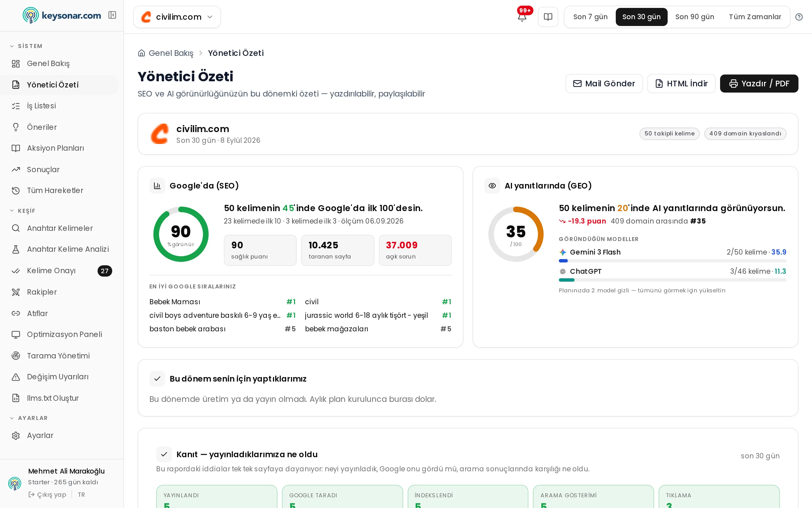This screenshot has height=508, width=812.
Task: Click the İş Listesi checklist icon
Action: [x=16, y=106]
